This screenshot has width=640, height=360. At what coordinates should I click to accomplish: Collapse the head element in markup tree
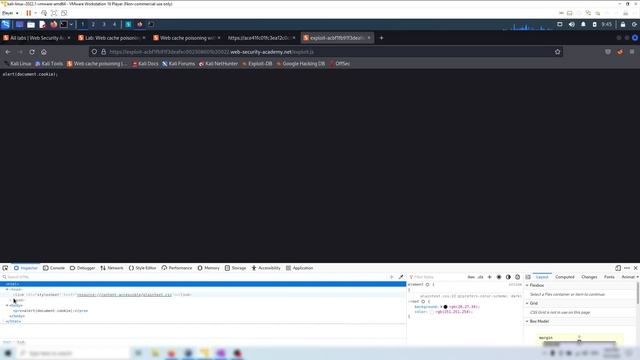pos(7,289)
